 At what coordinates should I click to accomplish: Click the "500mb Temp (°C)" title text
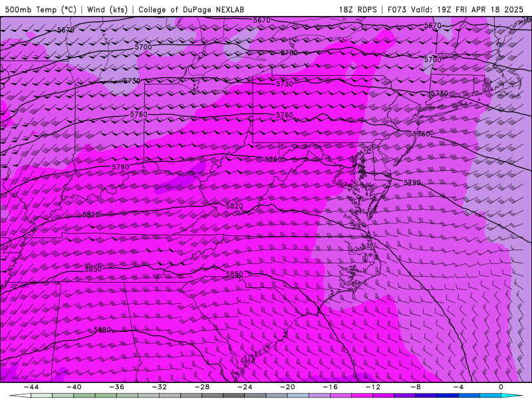(x=41, y=9)
